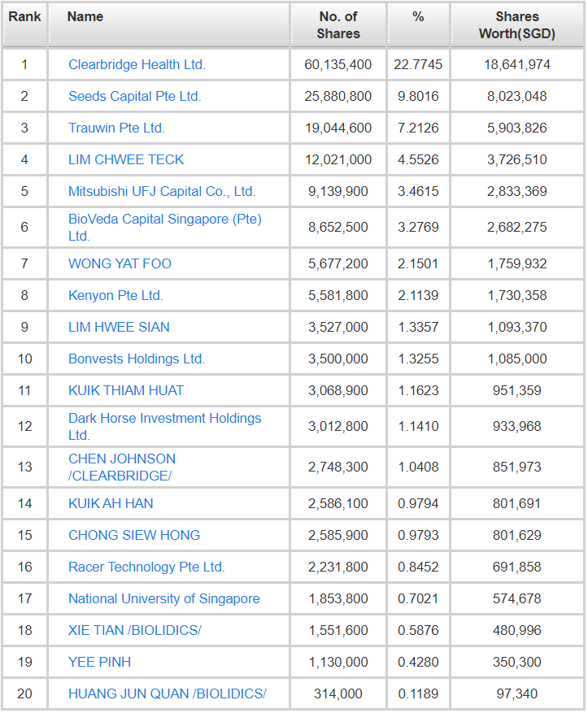Click the CHEN JOHNSON /CLEARBRIDGE/ link
Image resolution: width=588 pixels, height=713 pixels.
pos(122,467)
